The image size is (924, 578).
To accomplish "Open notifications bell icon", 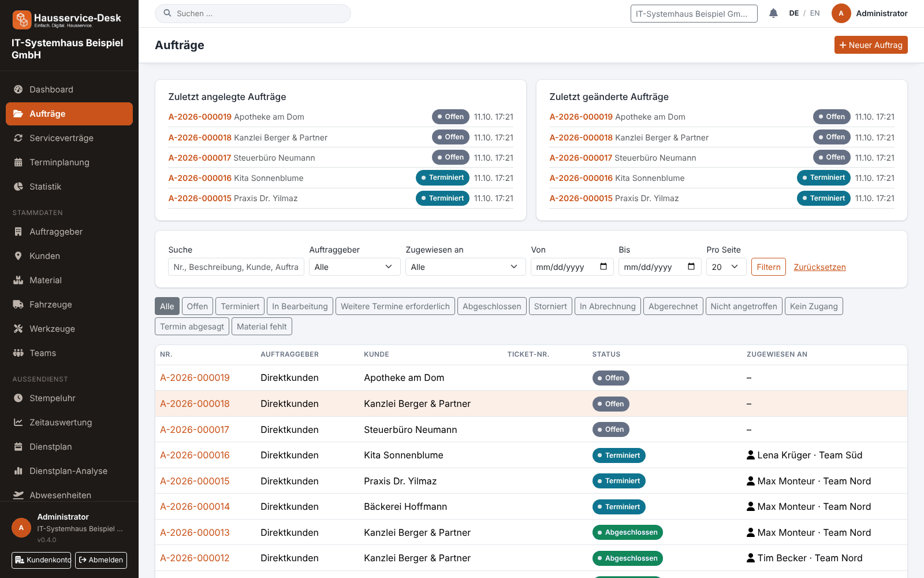I will (773, 13).
